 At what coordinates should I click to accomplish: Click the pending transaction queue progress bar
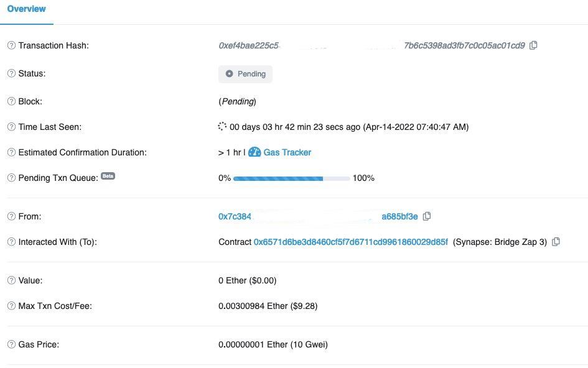[291, 178]
